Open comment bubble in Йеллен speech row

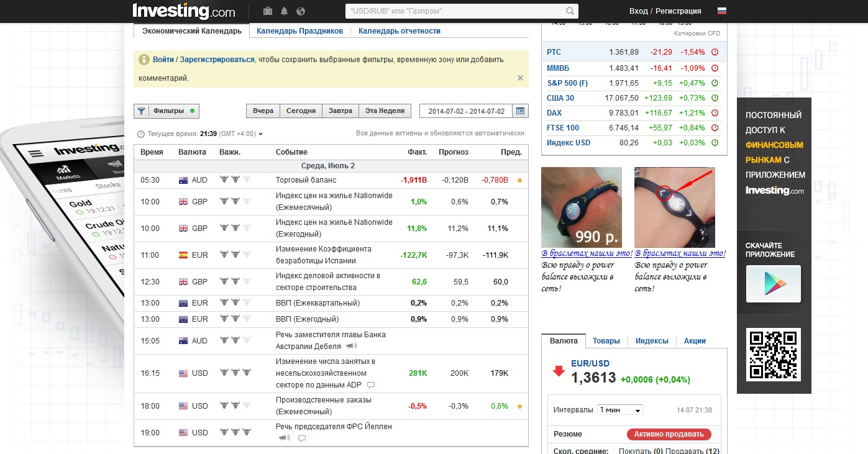click(x=302, y=438)
